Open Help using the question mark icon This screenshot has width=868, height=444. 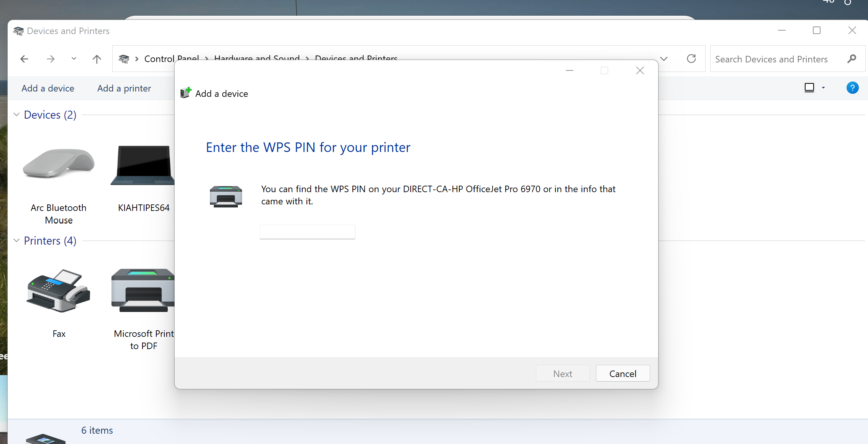[x=852, y=88]
